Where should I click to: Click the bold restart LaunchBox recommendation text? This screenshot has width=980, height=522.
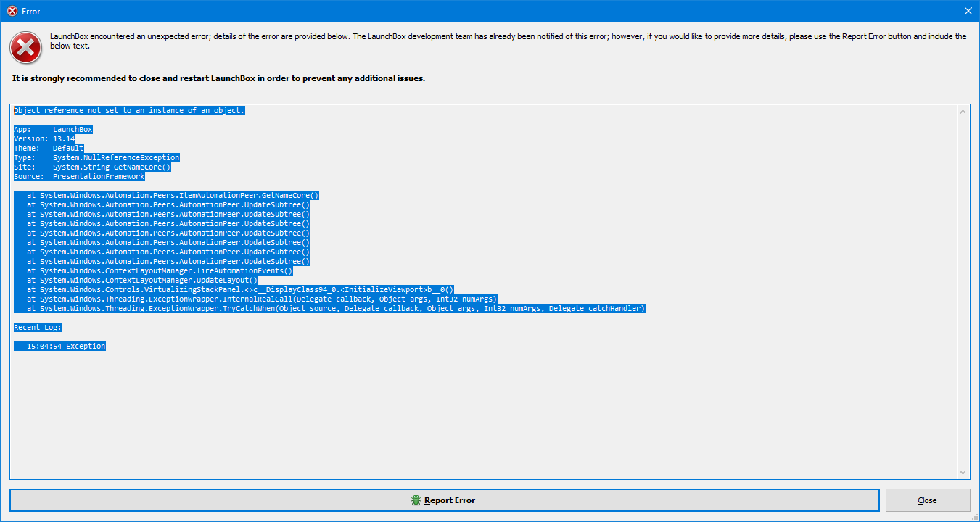tap(218, 78)
